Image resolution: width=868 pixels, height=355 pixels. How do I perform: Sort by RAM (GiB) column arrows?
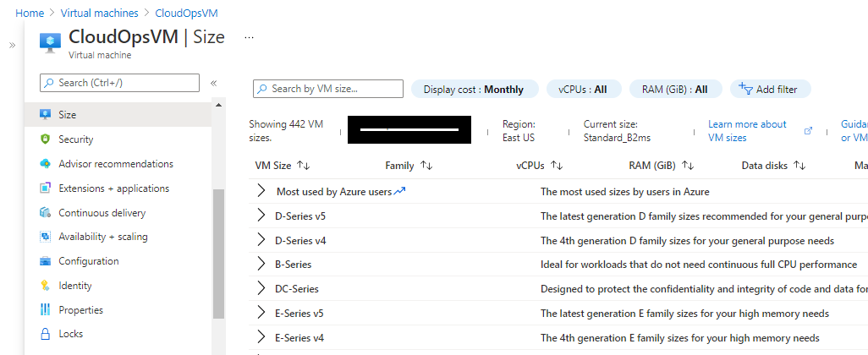[688, 166]
